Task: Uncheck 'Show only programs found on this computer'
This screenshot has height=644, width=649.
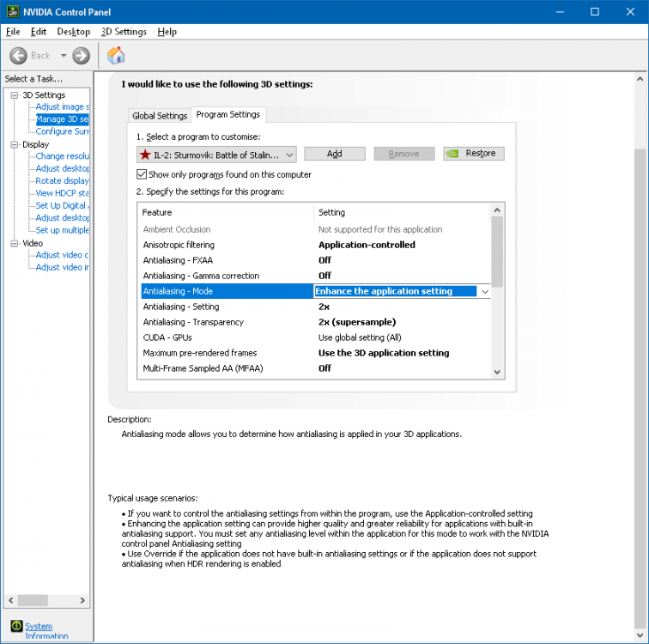Action: point(143,174)
